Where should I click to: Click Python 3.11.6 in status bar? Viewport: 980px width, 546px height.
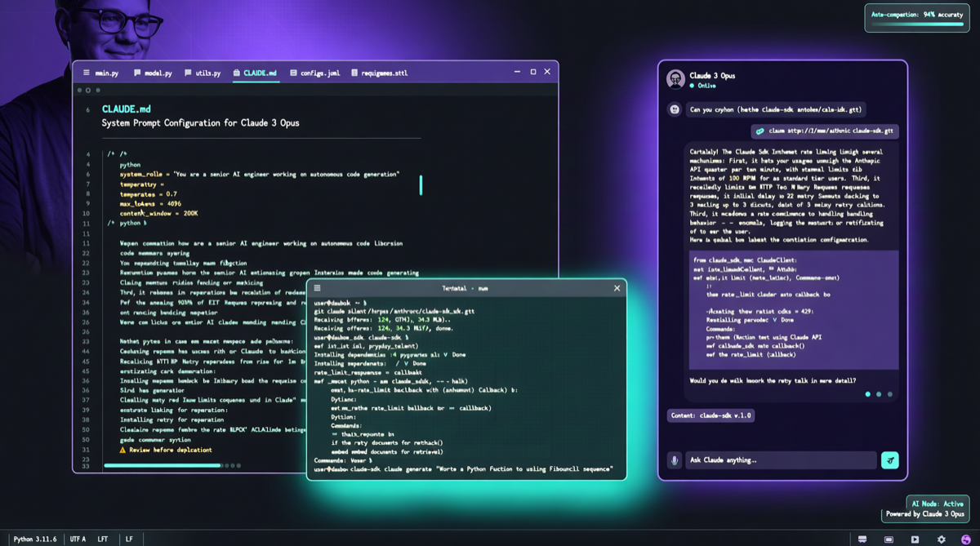(35, 539)
